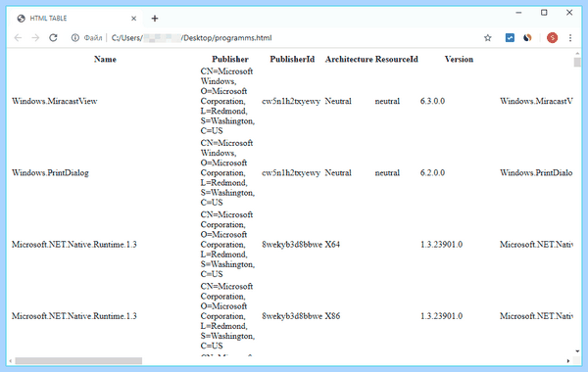Screen dimensions: 588x372
Task: Click the ResourceId column header
Action: (x=396, y=59)
